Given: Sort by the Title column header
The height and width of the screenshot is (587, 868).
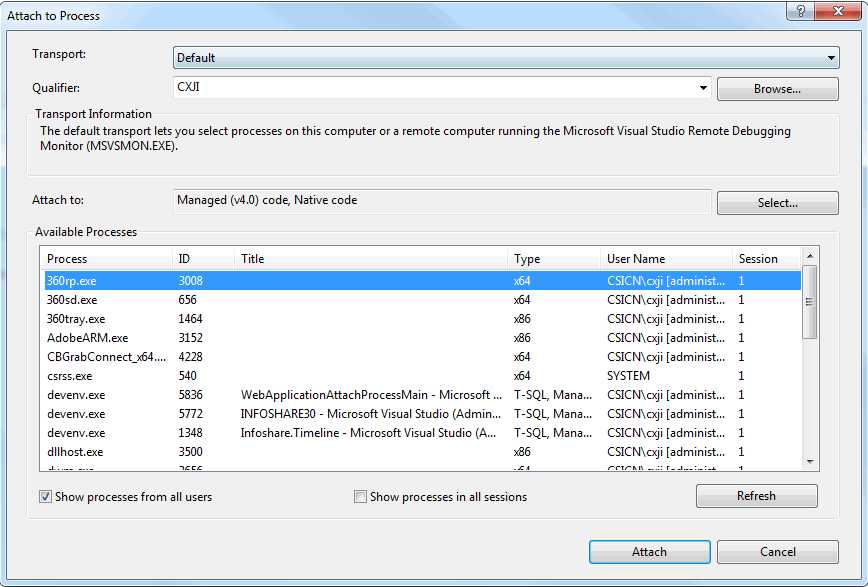Looking at the screenshot, I should pyautogui.click(x=371, y=259).
